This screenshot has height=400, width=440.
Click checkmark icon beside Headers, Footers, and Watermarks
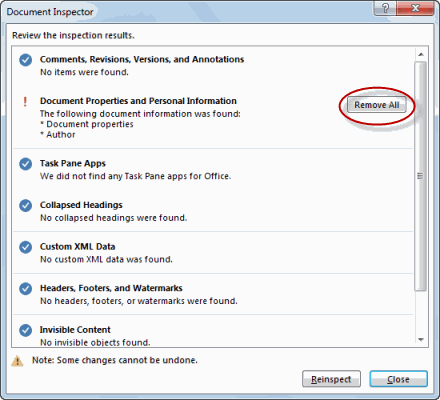pos(26,289)
